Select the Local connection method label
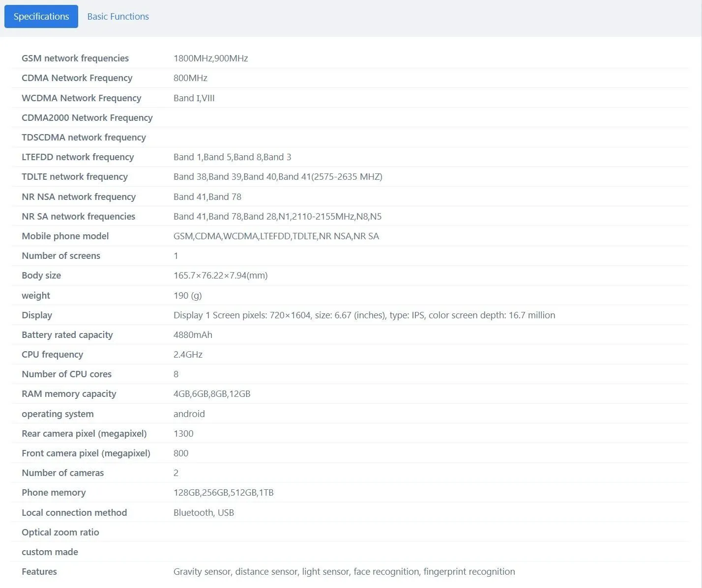The height and width of the screenshot is (588, 702). 74,512
